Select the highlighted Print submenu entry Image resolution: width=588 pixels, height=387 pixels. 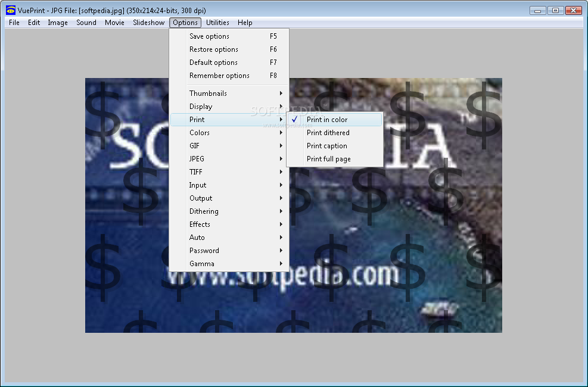point(229,120)
